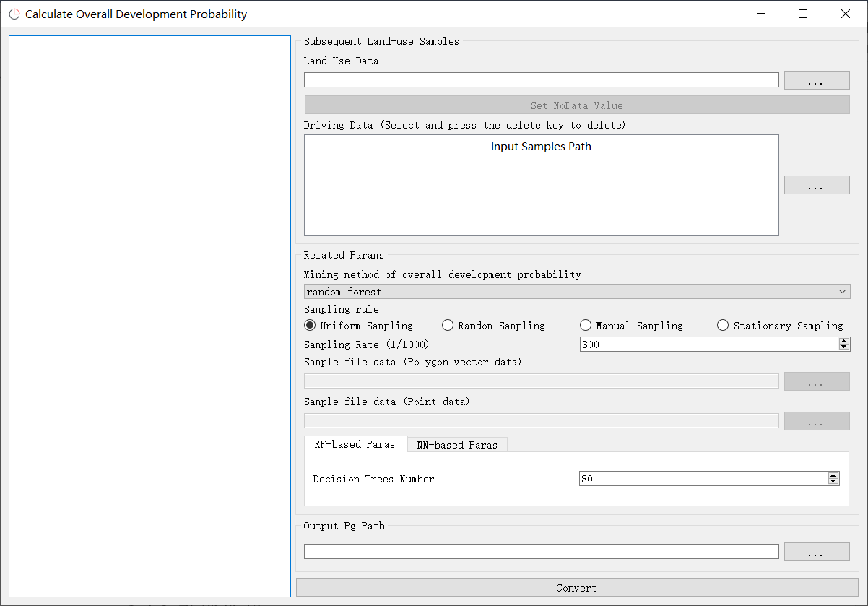Switch to NN-based Paras tab
The height and width of the screenshot is (606, 868).
click(457, 445)
